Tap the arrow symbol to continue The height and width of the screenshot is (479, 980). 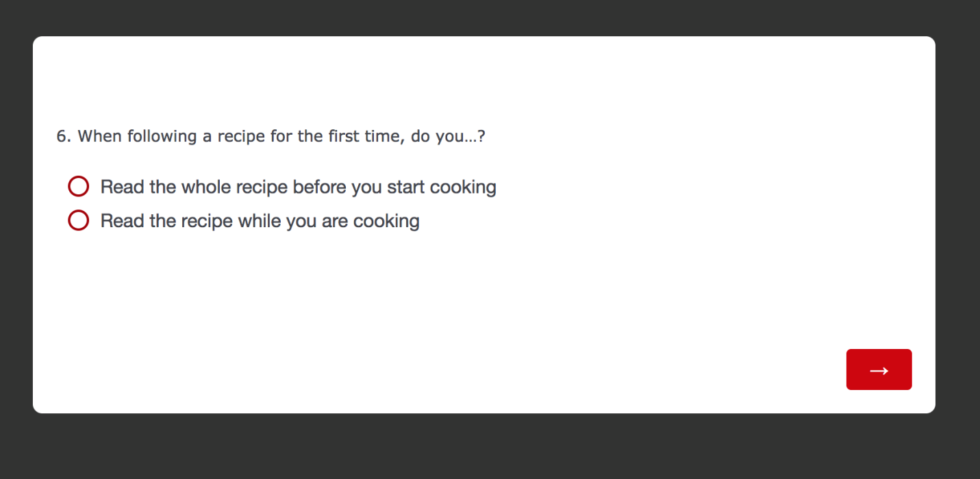point(879,370)
